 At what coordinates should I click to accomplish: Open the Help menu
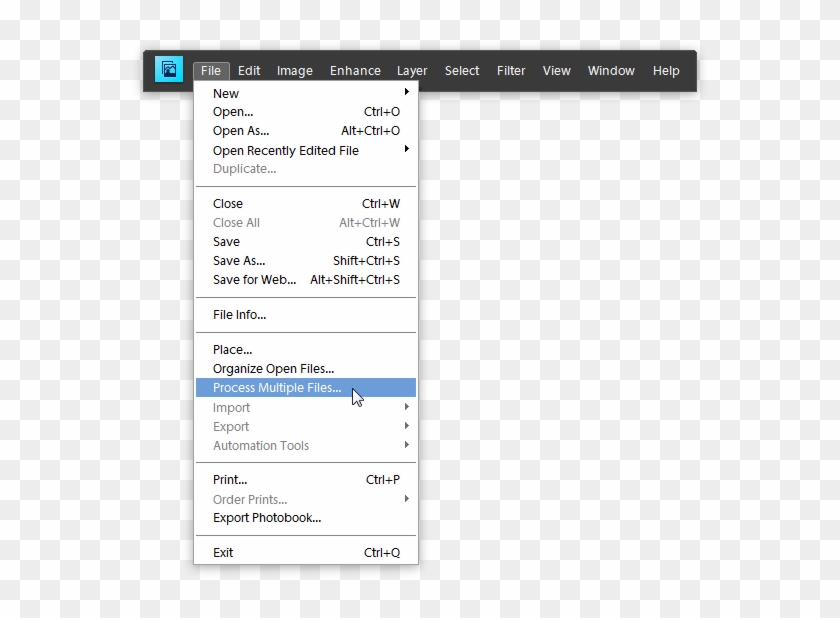[666, 70]
